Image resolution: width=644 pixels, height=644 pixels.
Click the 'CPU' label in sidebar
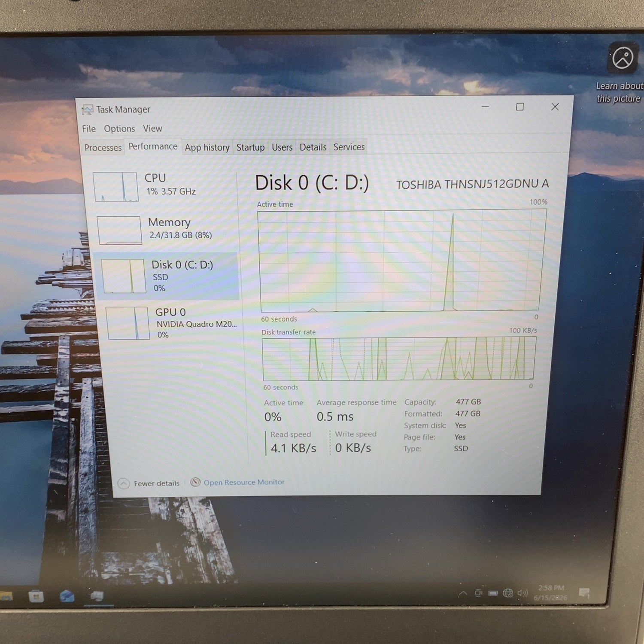point(155,178)
